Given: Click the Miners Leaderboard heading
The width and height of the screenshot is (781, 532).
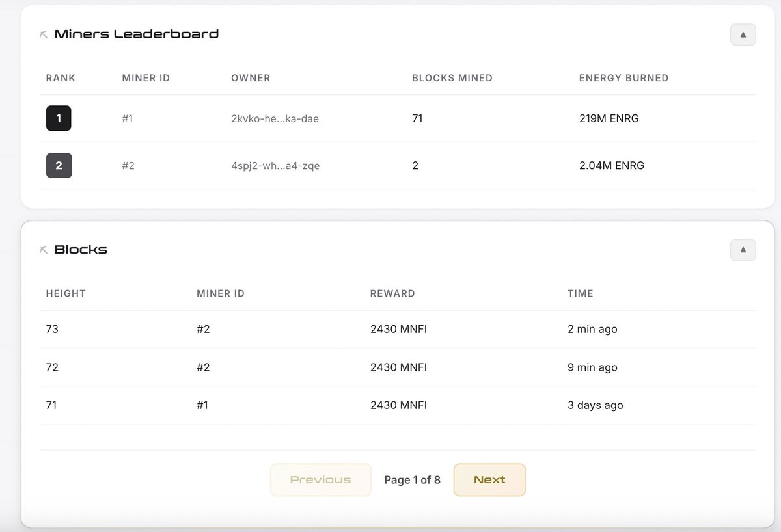Looking at the screenshot, I should (x=136, y=34).
